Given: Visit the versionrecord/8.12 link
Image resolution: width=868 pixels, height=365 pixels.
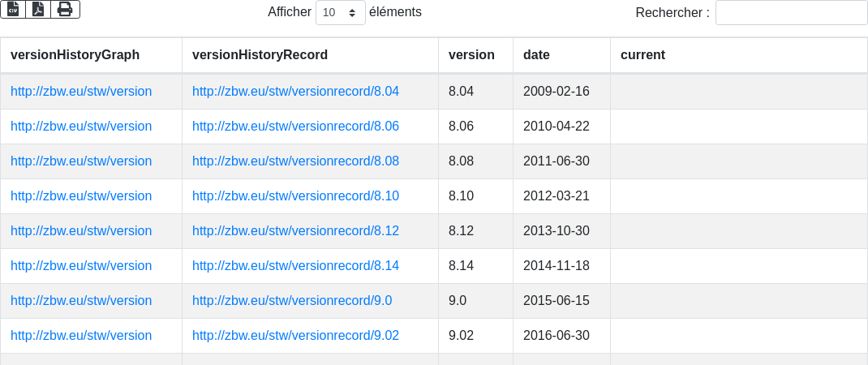Looking at the screenshot, I should pos(295,231).
